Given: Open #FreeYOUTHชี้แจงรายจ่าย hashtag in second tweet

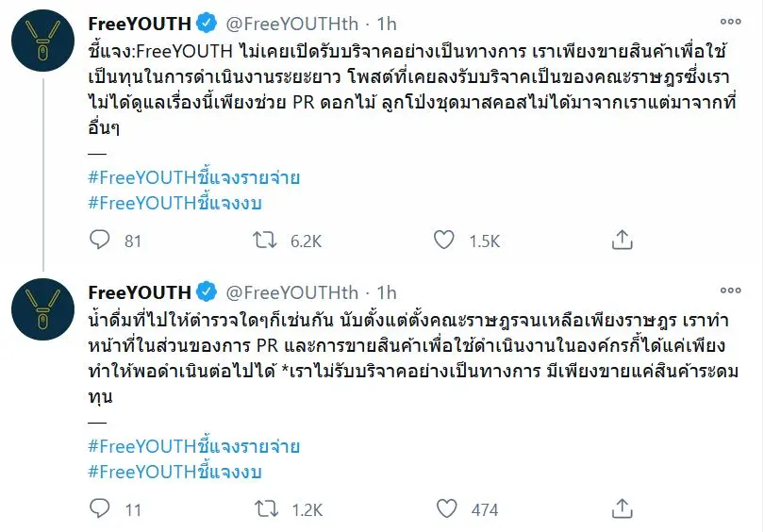Looking at the screenshot, I should click(x=193, y=446).
